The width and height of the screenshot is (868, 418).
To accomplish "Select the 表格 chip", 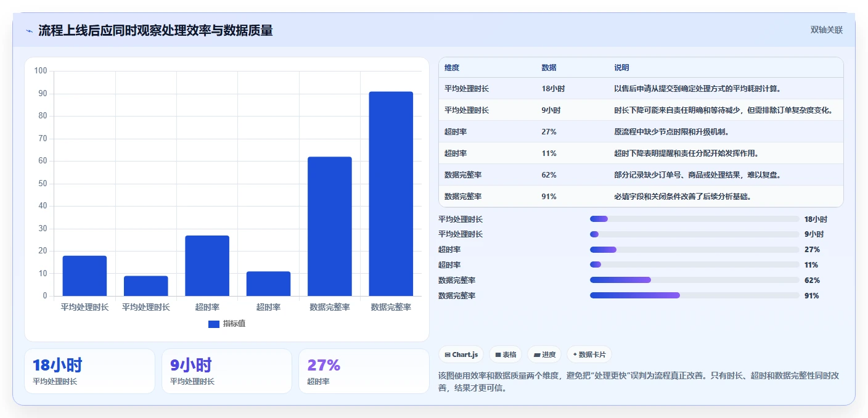I will (x=506, y=354).
